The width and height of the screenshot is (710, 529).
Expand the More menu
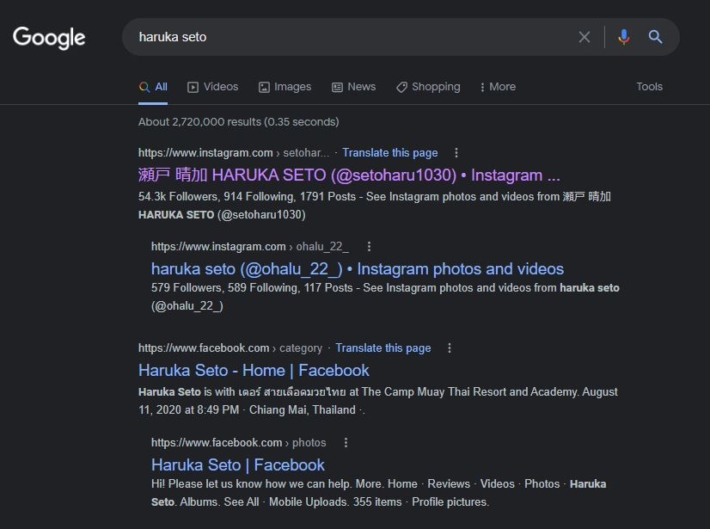(x=498, y=87)
